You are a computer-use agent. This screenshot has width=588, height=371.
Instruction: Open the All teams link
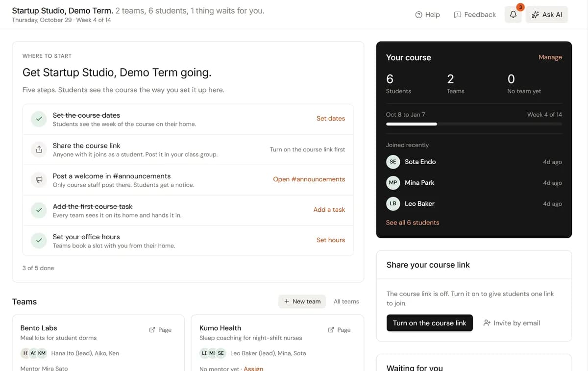click(x=346, y=301)
